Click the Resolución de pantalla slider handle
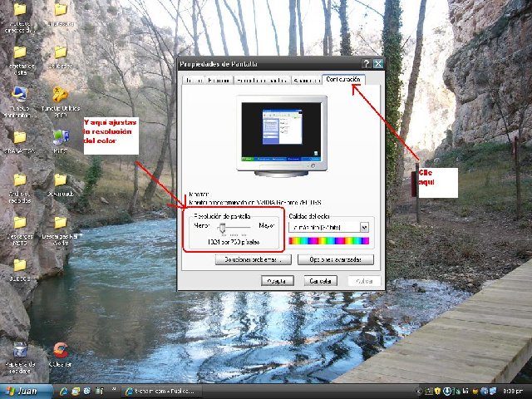Viewport: 532px width, 399px height. (223, 226)
